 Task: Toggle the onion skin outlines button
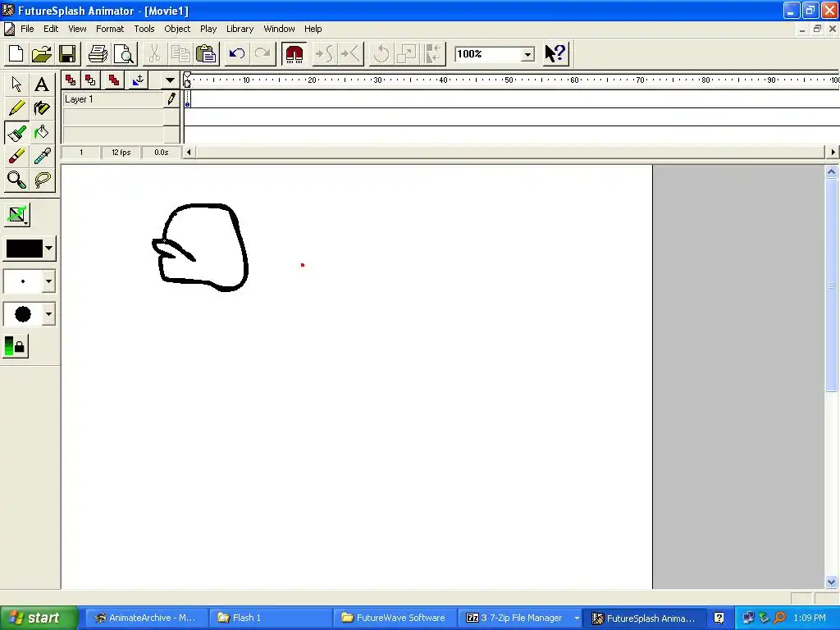[90, 80]
